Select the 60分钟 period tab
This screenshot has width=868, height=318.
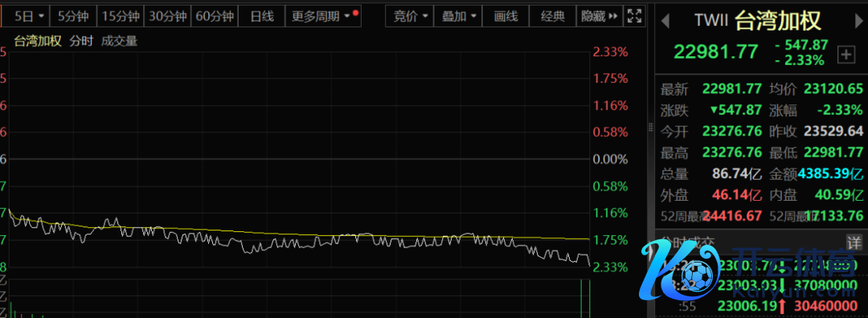click(x=215, y=16)
